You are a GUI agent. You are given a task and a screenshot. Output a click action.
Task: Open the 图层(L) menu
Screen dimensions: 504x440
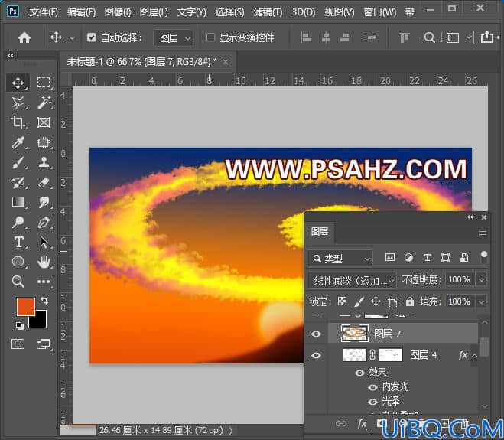click(154, 12)
